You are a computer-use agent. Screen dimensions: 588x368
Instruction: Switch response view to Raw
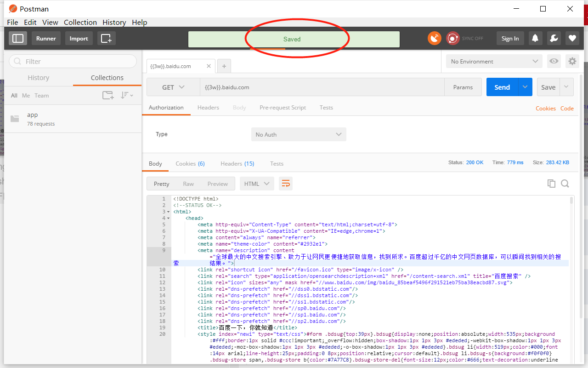[188, 184]
